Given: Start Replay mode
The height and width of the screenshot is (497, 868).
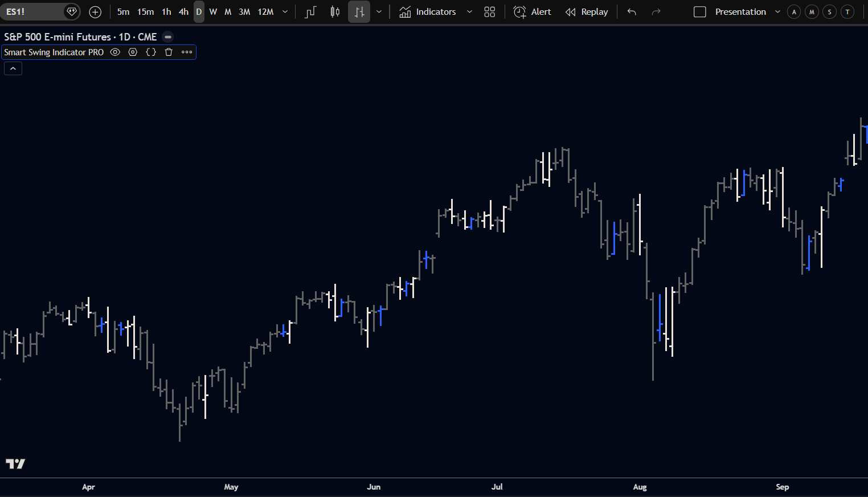Looking at the screenshot, I should coord(587,12).
